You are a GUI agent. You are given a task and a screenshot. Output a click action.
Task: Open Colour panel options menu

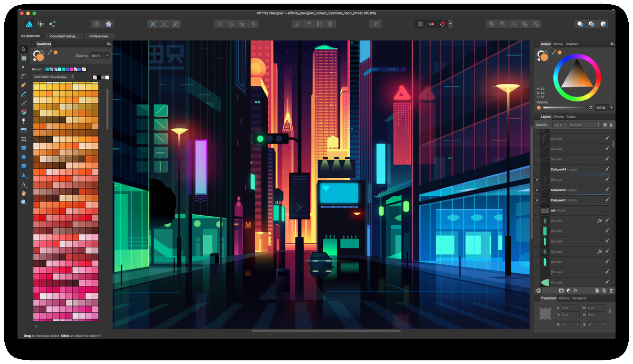[x=611, y=44]
